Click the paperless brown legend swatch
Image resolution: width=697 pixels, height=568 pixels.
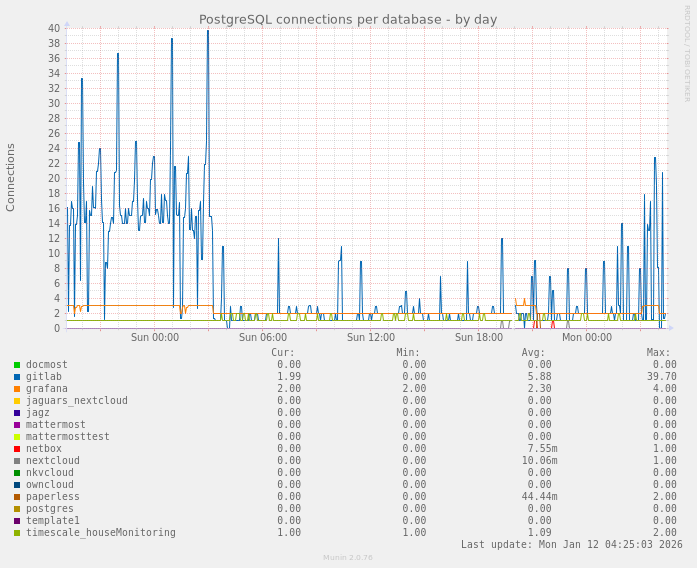point(17,497)
